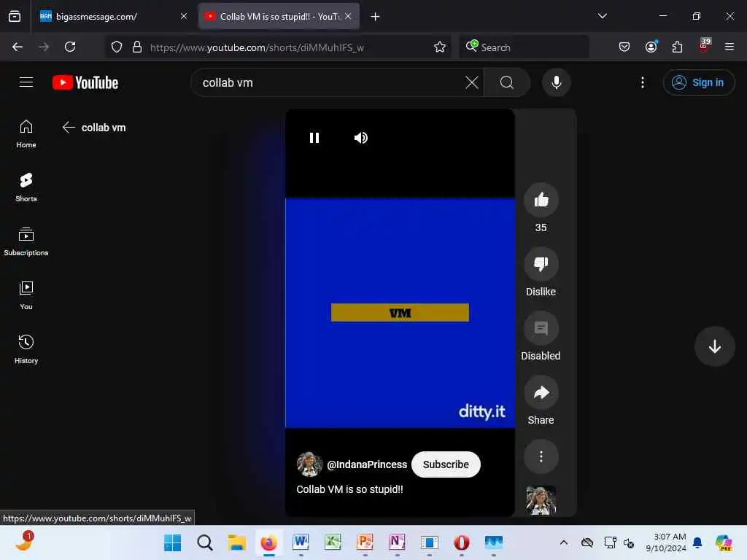This screenshot has width=747, height=560.
Task: Click the 35 likes count
Action: (541, 227)
